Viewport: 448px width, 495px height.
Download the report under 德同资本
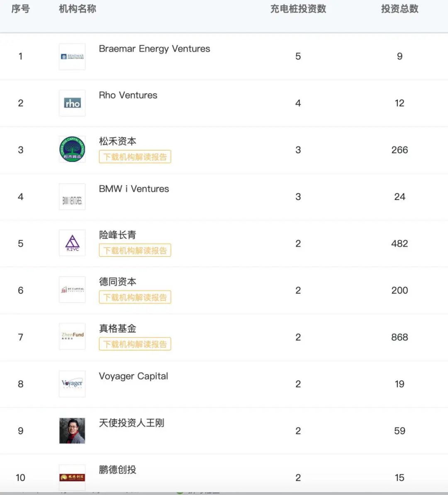click(135, 297)
